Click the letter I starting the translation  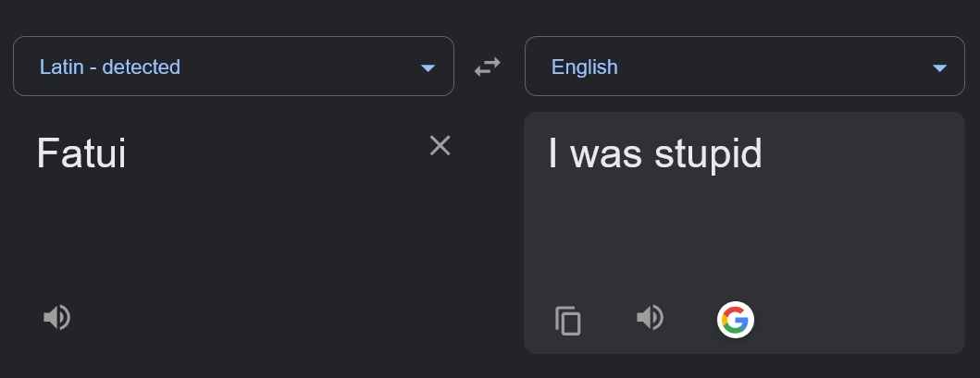(552, 152)
